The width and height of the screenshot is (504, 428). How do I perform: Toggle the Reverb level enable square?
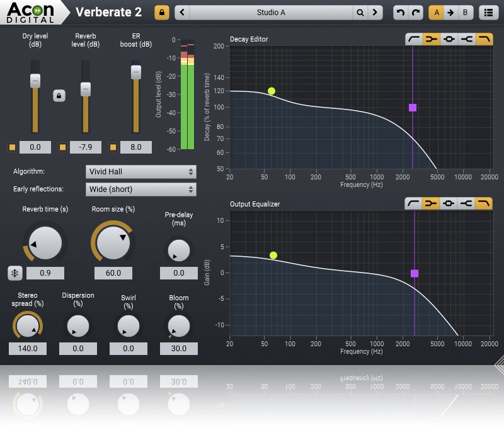(x=62, y=147)
